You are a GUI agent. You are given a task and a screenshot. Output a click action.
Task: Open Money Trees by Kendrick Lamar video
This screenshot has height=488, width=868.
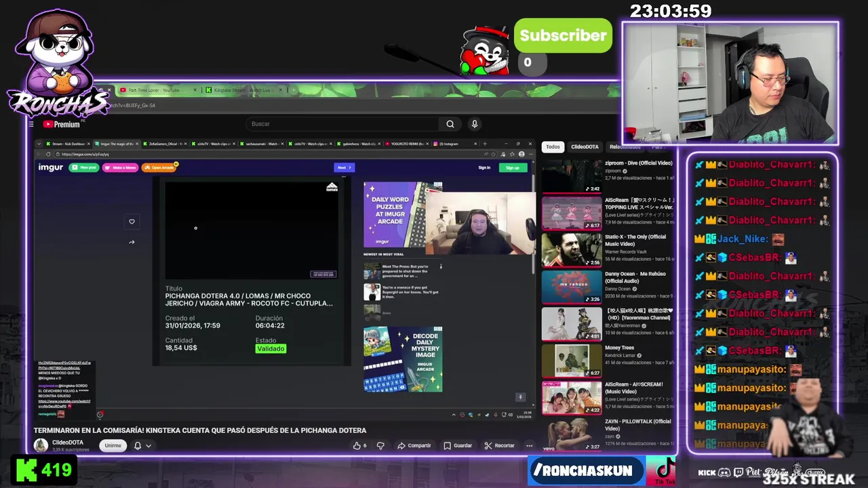pyautogui.click(x=572, y=361)
